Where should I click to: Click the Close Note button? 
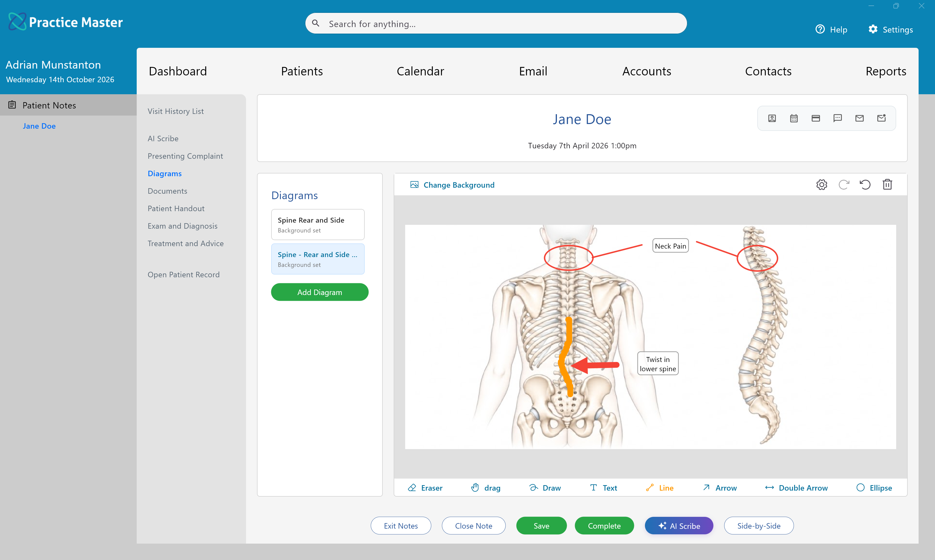tap(473, 525)
